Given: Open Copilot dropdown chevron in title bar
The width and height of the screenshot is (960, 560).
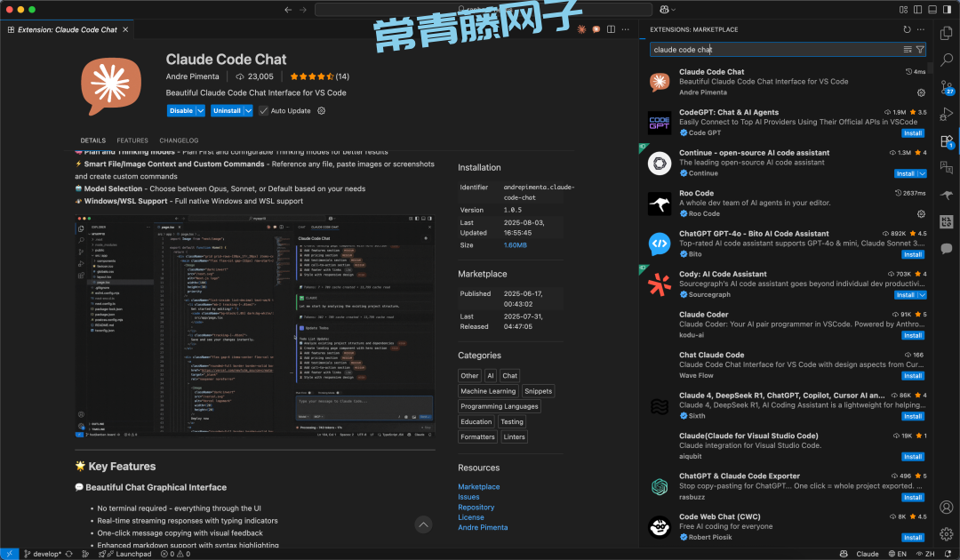Looking at the screenshot, I should point(674,10).
